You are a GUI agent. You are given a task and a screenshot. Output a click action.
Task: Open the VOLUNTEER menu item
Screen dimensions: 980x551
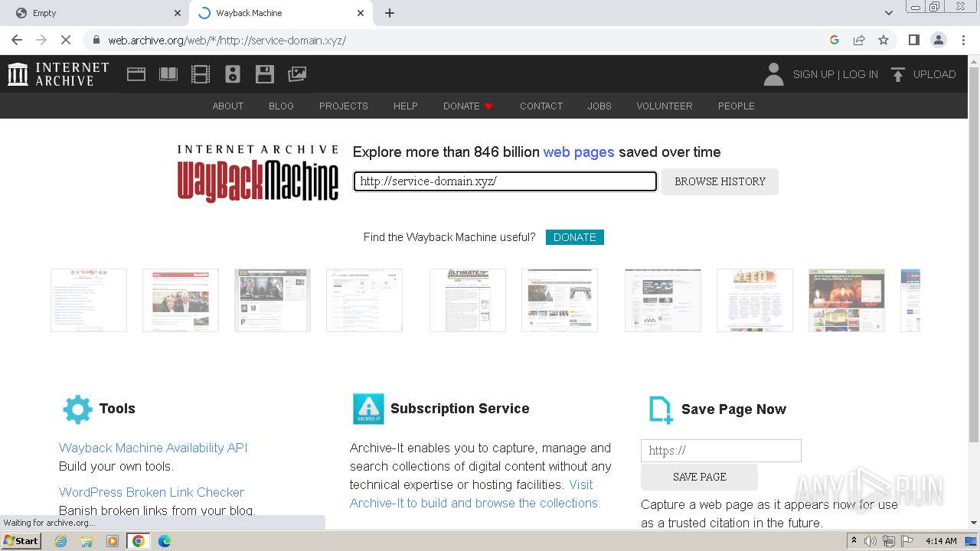(665, 106)
